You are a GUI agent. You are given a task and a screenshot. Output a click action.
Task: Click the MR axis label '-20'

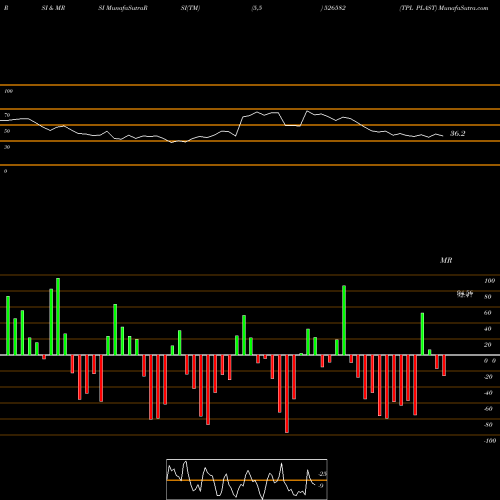488,377
